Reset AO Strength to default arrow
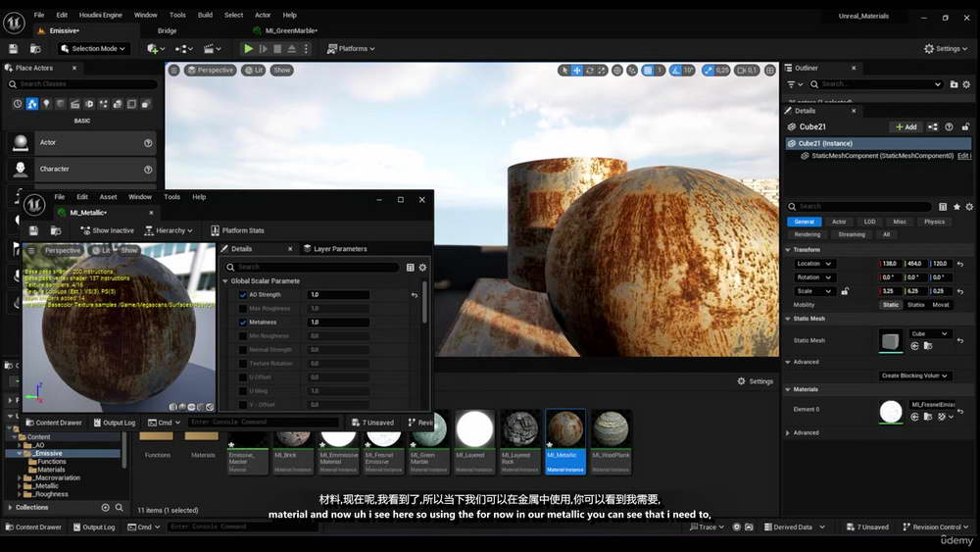Viewport: 980px width, 552px height. (x=415, y=294)
